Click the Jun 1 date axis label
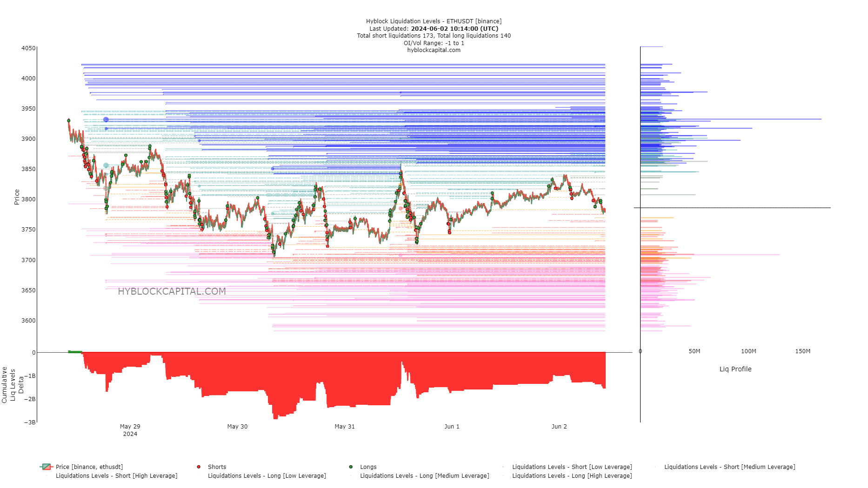 click(452, 427)
